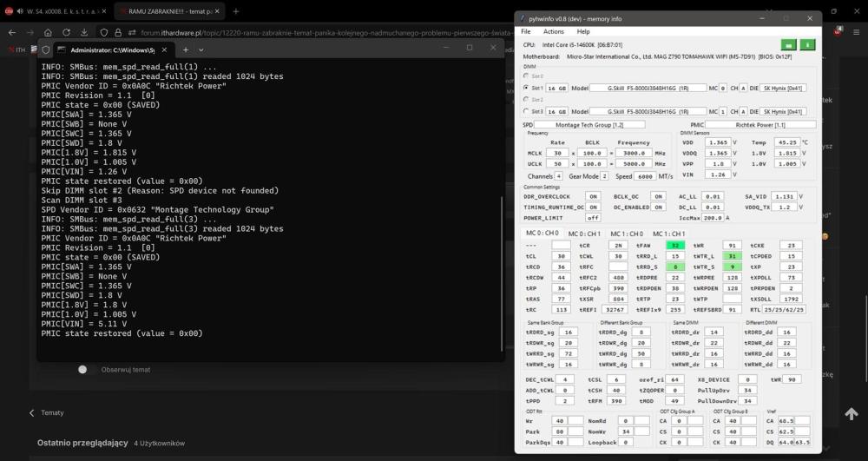Switch to the MC 0 : CH 1 tab

584,234
